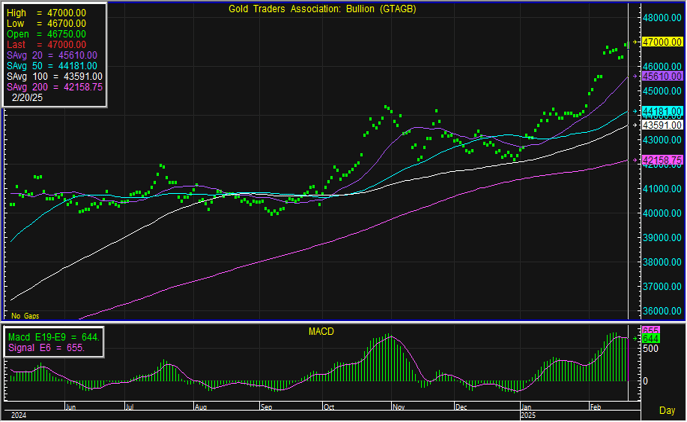Image resolution: width=687 pixels, height=422 pixels.
Task: Click the 2025 year label on time axis
Action: pyautogui.click(x=530, y=415)
